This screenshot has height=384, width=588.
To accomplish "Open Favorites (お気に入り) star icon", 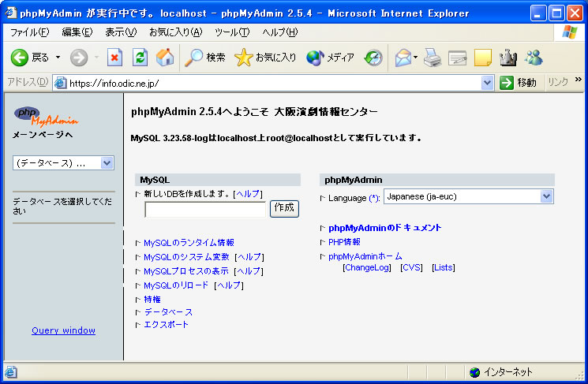I will (243, 58).
